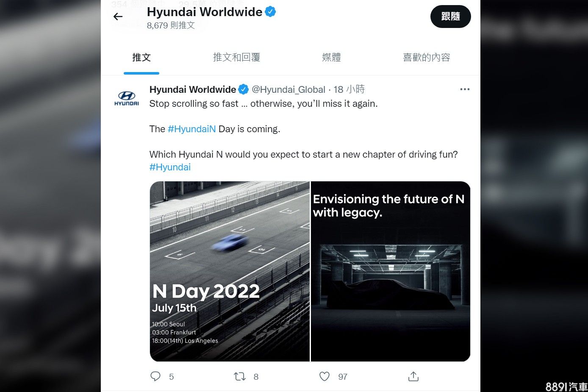The image size is (588, 392).
Task: Open the #Hyundai hashtag link
Action: click(170, 167)
